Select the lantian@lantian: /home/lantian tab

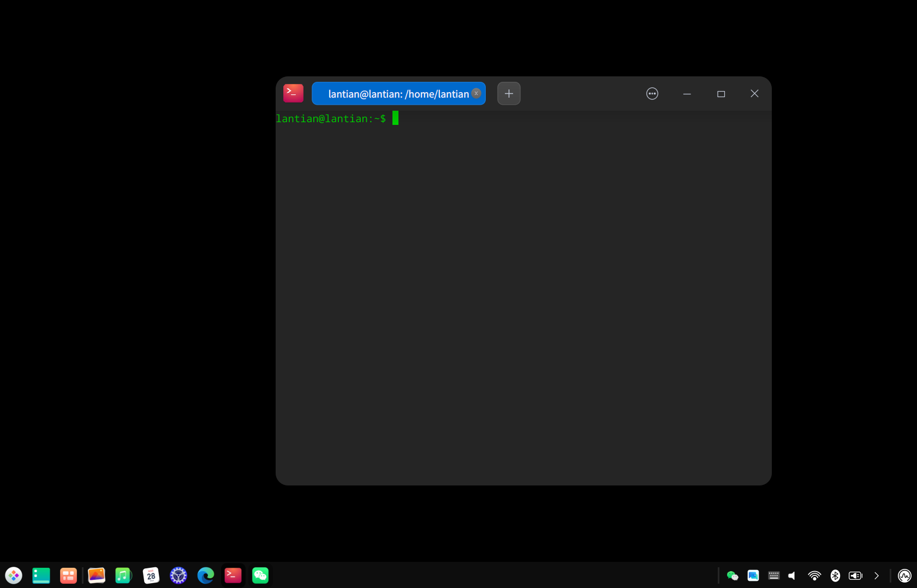tap(398, 94)
